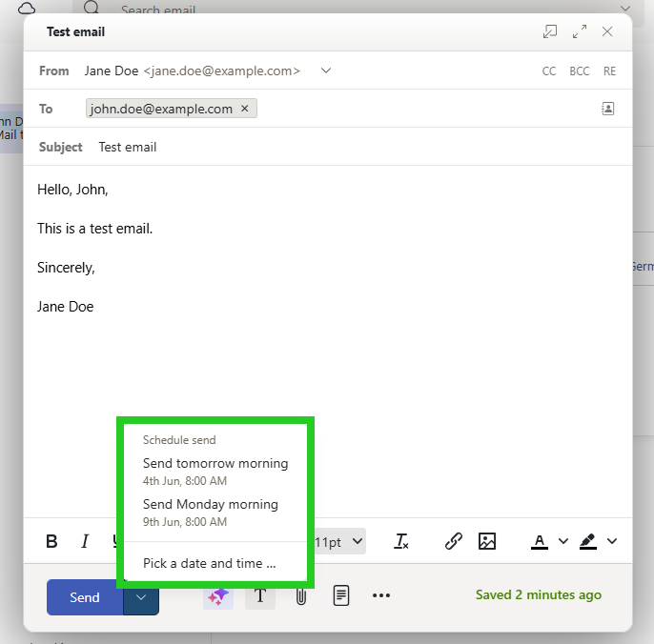Pop out the compose window
The width and height of the screenshot is (654, 644).
coord(550,31)
